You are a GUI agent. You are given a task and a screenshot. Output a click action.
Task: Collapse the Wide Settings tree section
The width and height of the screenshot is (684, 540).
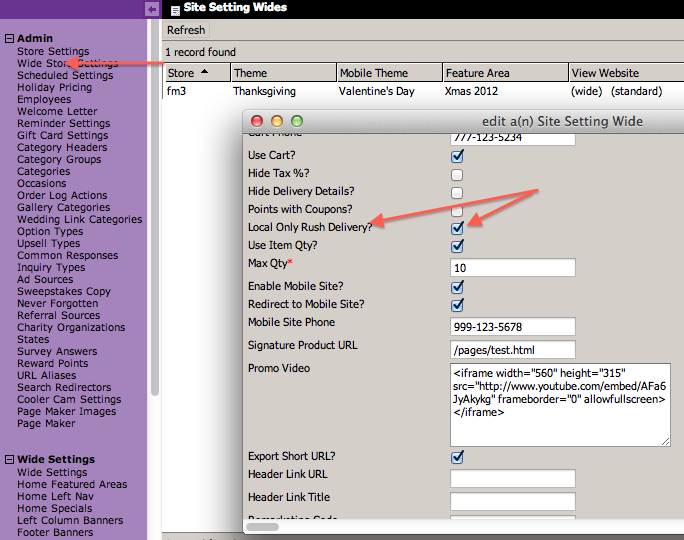pos(9,460)
